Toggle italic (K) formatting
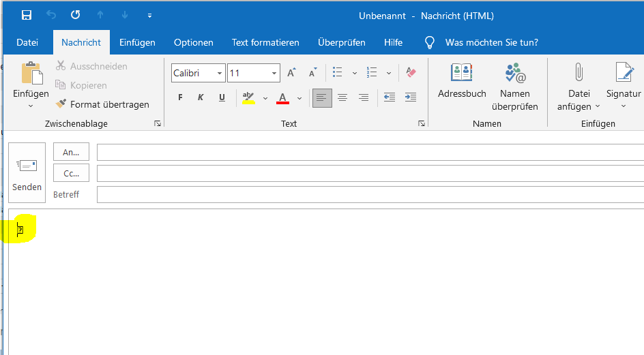Screen dimensions: 644x355 pos(201,97)
